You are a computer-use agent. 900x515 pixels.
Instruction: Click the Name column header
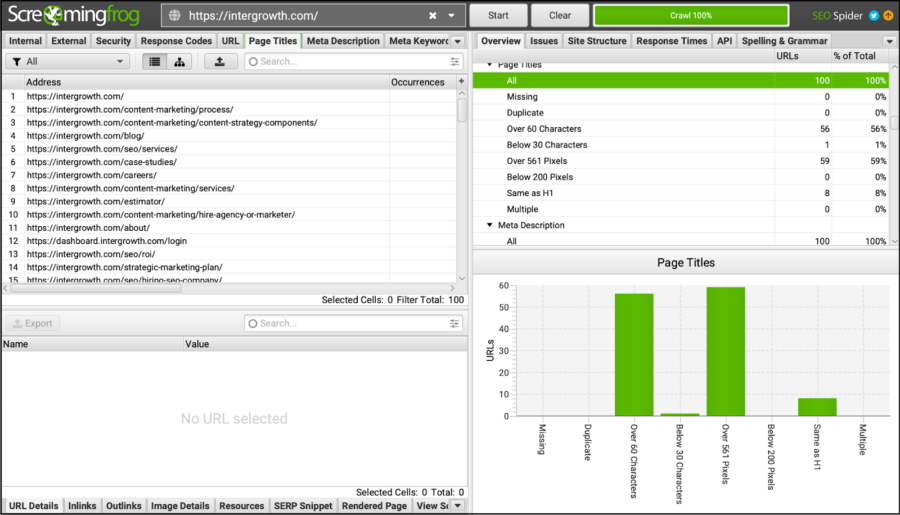point(92,344)
